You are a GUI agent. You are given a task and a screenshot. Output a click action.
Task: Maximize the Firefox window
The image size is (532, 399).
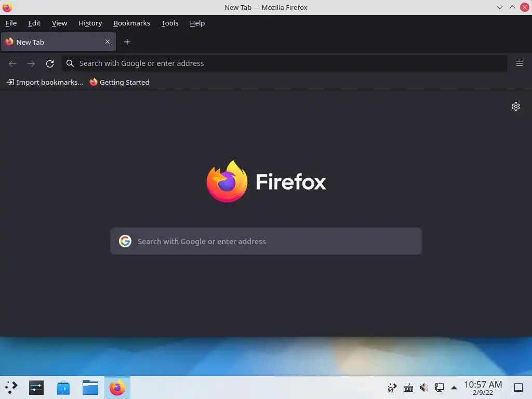click(x=512, y=7)
